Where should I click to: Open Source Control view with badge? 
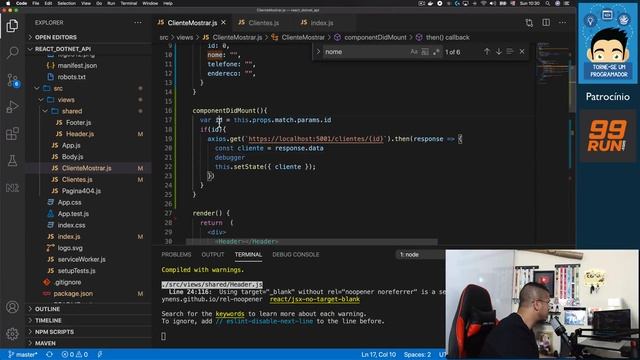click(x=12, y=80)
